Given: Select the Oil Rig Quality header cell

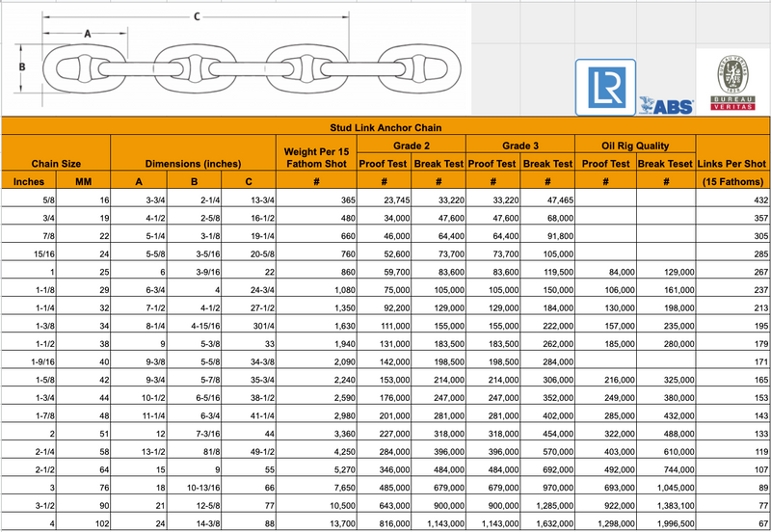Looking at the screenshot, I should click(636, 145).
